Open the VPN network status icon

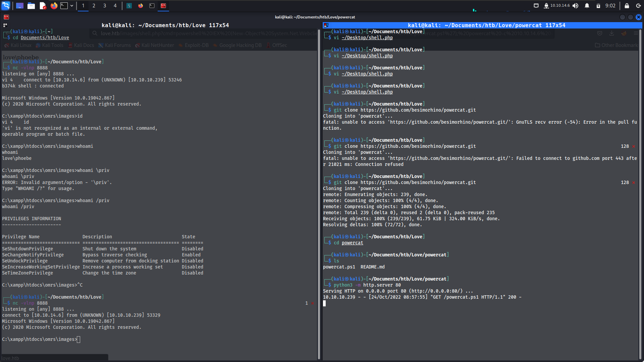(546, 6)
